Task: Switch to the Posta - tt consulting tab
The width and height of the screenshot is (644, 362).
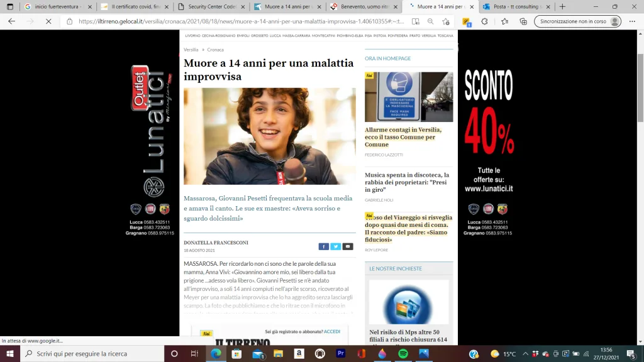Action: click(x=516, y=6)
